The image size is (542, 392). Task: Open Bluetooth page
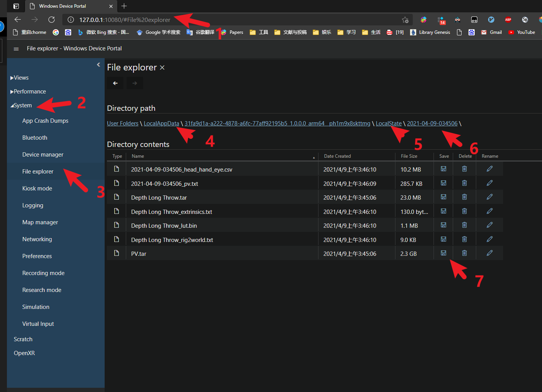(x=35, y=138)
